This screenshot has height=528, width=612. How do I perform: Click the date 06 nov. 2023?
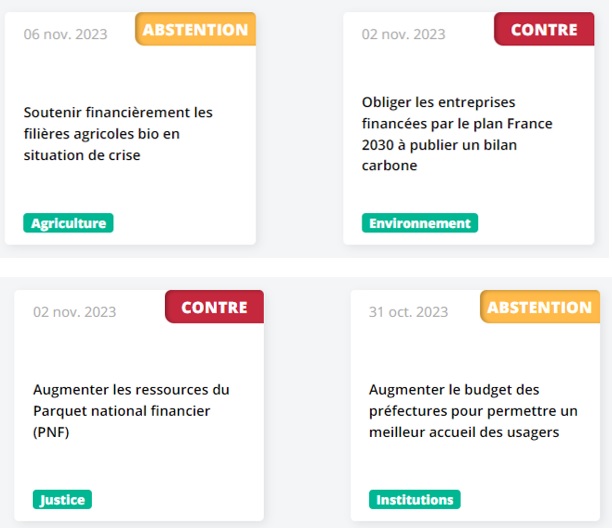click(66, 33)
